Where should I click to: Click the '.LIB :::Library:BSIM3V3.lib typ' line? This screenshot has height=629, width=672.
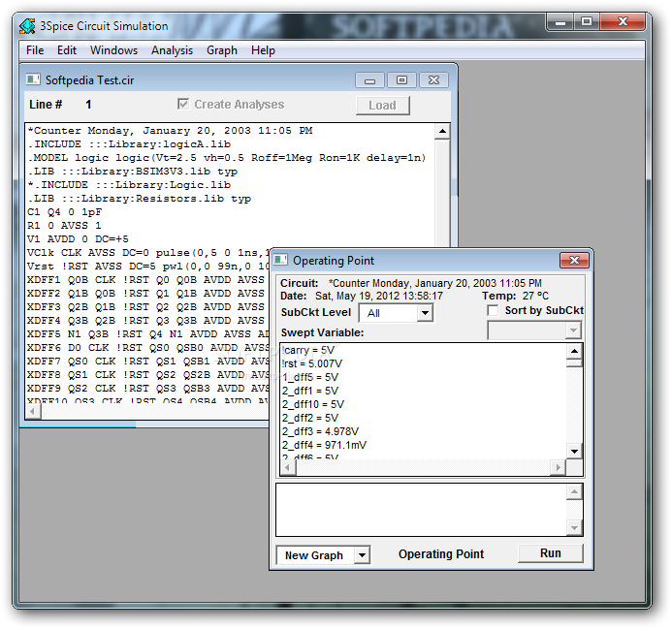tap(133, 172)
